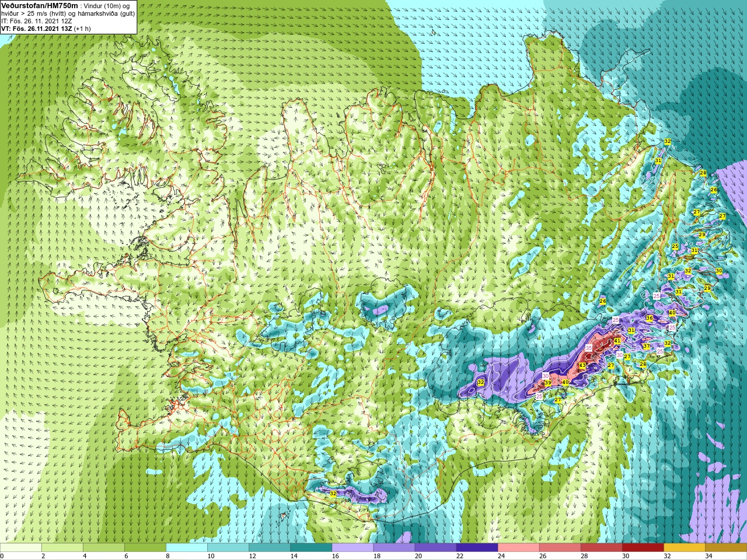Click the legend scale number '12'
The height and width of the screenshot is (560, 747).
(252, 556)
